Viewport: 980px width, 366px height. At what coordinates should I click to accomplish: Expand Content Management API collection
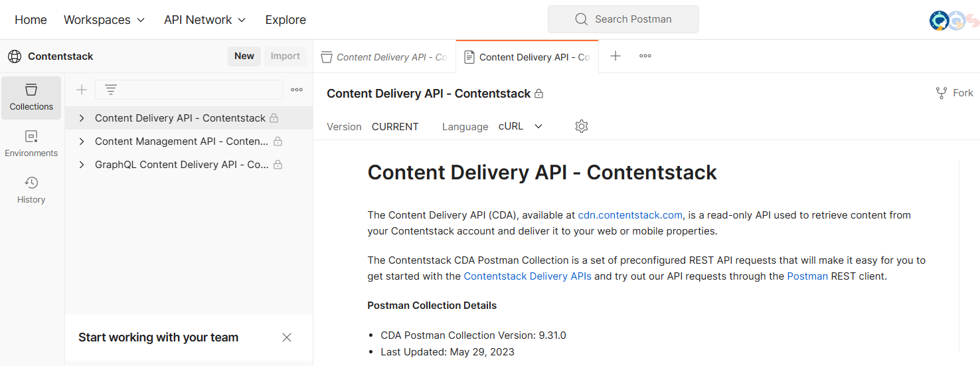tap(82, 141)
